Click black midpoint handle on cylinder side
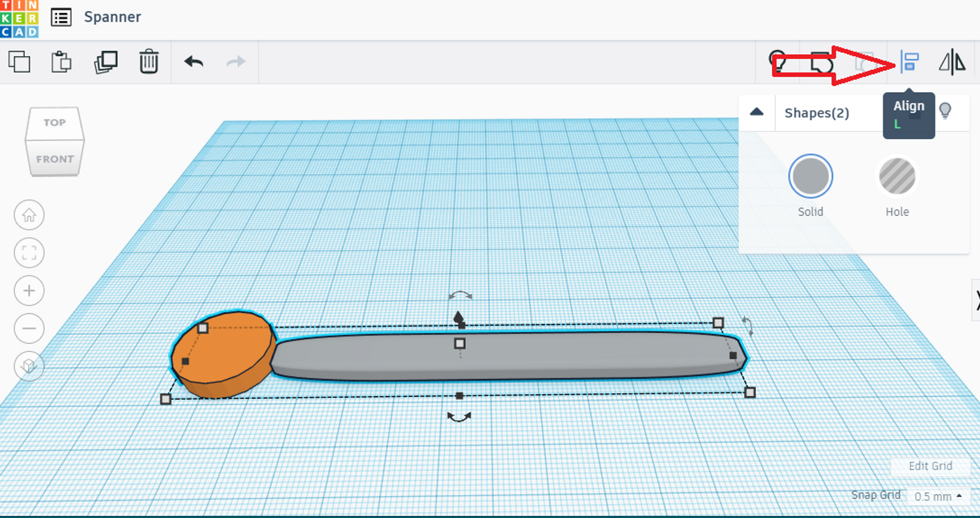980x518 pixels. [x=186, y=361]
